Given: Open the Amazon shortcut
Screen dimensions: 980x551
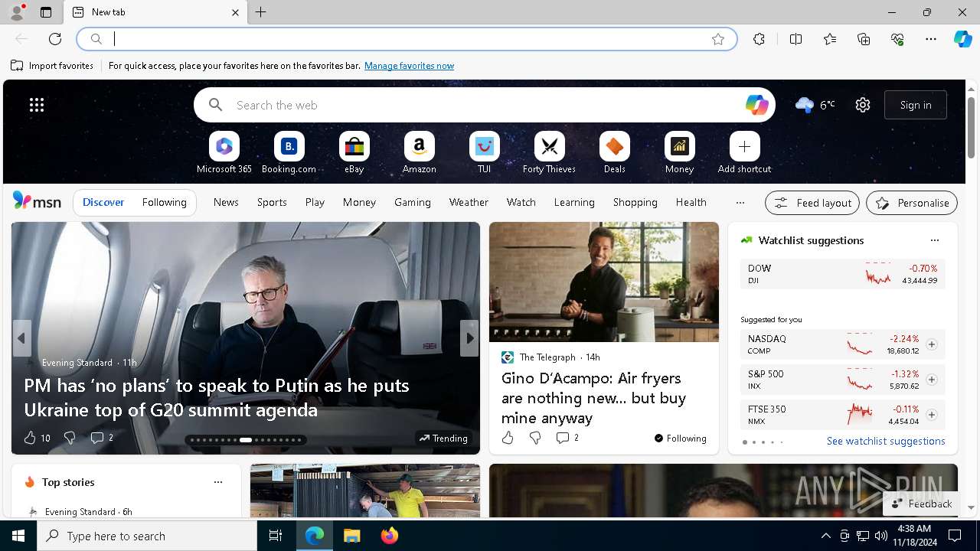Looking at the screenshot, I should 419,152.
